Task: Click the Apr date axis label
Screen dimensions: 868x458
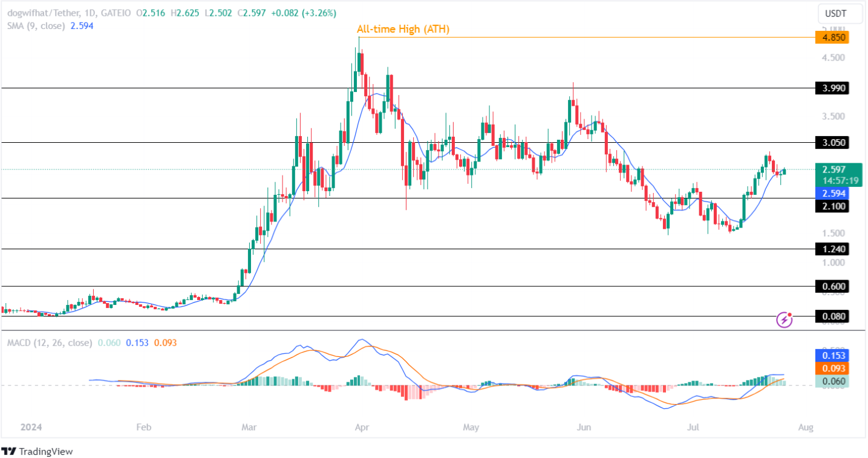Action: pyautogui.click(x=361, y=428)
